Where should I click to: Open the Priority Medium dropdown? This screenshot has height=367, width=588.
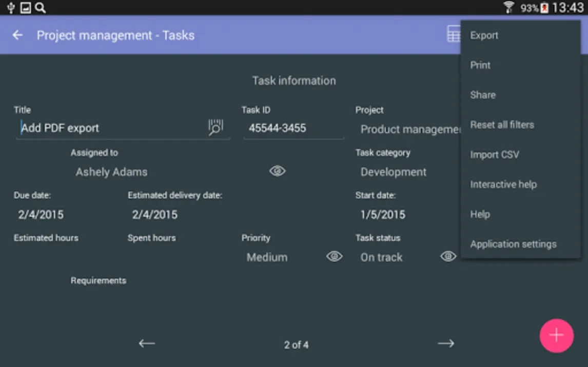tap(267, 257)
